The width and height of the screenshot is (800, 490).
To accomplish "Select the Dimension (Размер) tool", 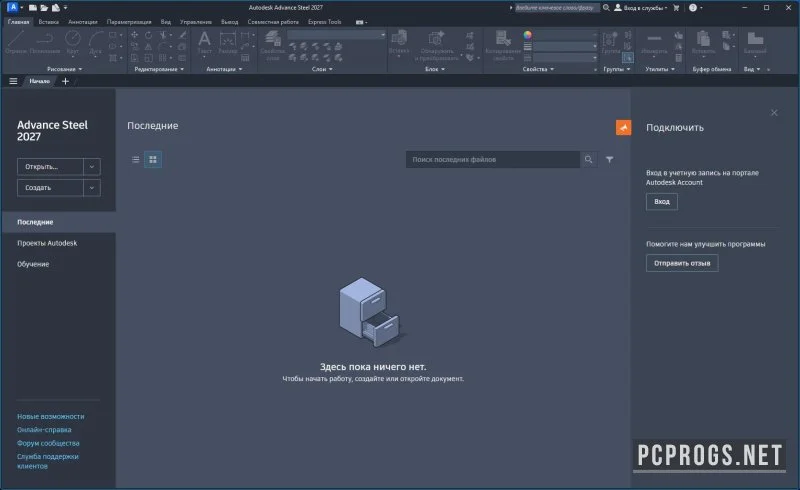I will [228, 42].
